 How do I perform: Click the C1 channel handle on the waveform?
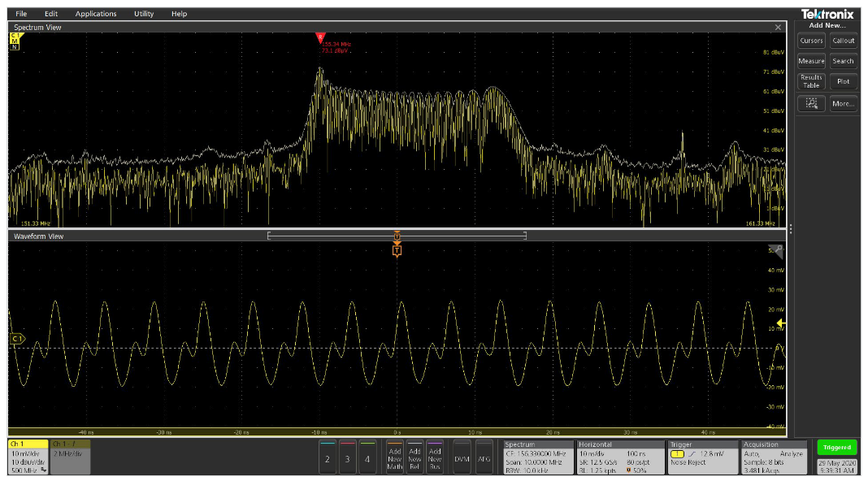click(x=16, y=338)
